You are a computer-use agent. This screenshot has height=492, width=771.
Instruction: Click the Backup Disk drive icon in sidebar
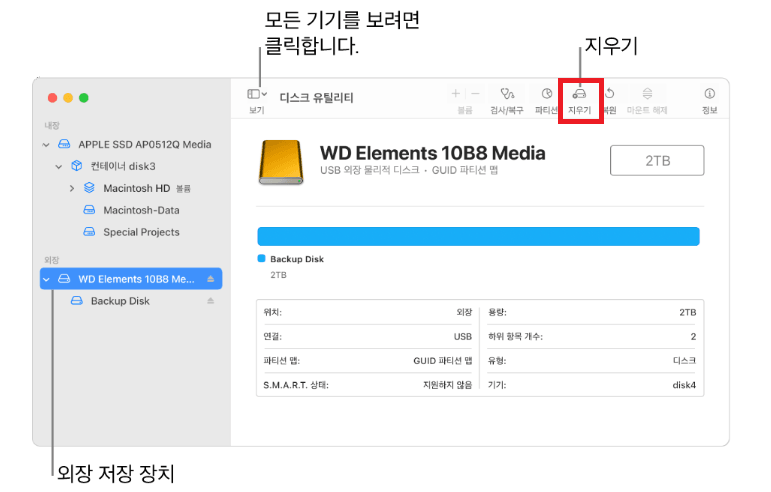point(77,300)
